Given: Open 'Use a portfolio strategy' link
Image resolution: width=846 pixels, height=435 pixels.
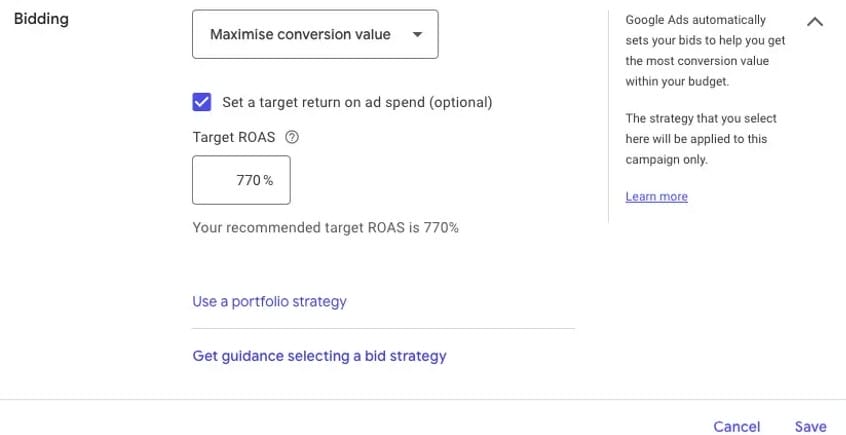Looking at the screenshot, I should [269, 301].
